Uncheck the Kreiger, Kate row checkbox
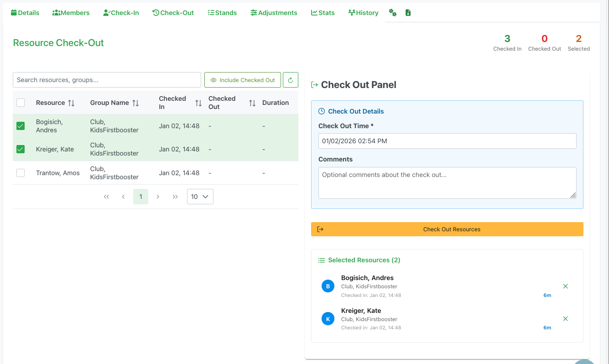 (21, 149)
